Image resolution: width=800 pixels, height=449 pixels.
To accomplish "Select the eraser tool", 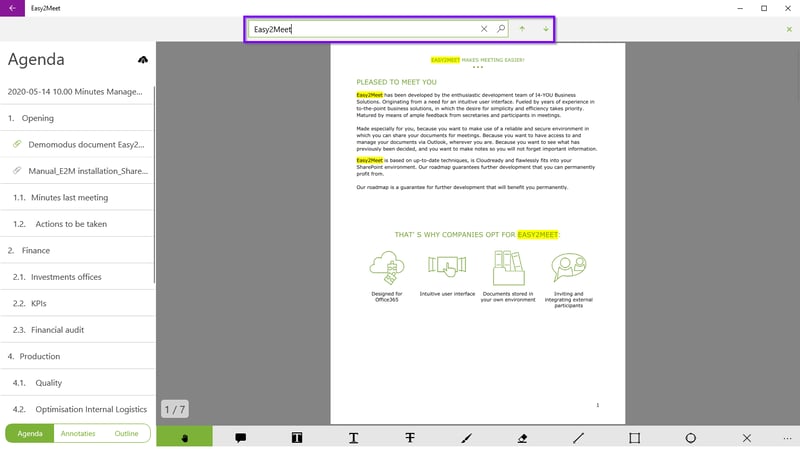I will point(522,437).
